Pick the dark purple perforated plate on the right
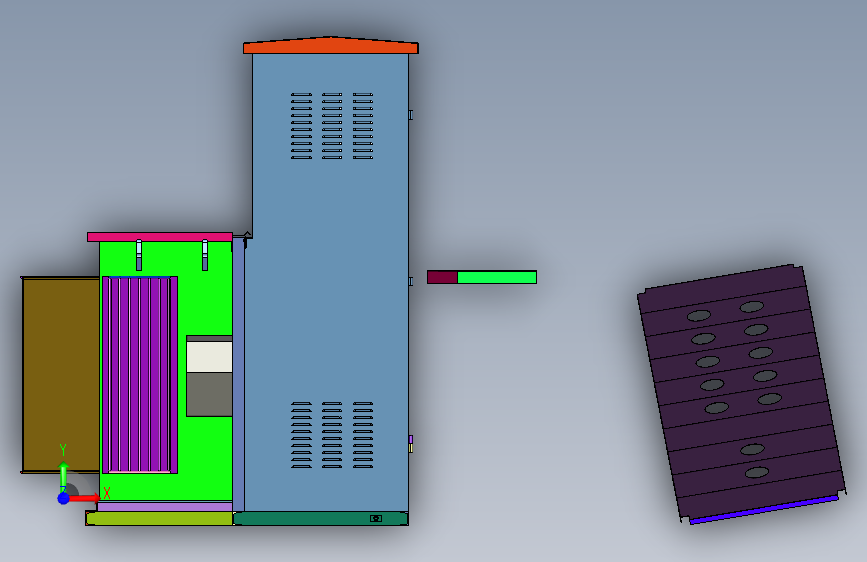 tap(741, 392)
